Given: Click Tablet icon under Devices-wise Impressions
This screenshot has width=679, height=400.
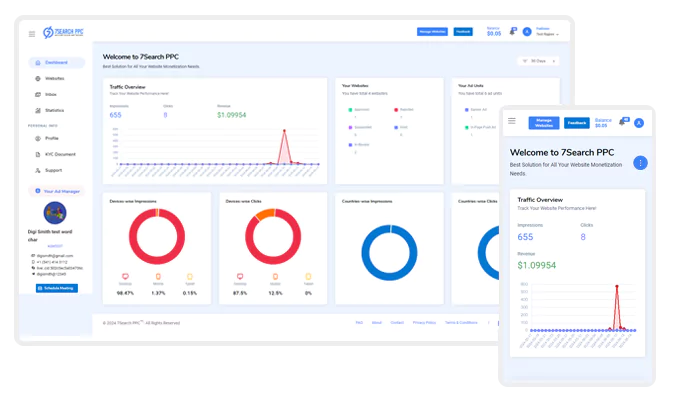Looking at the screenshot, I should pos(190,277).
